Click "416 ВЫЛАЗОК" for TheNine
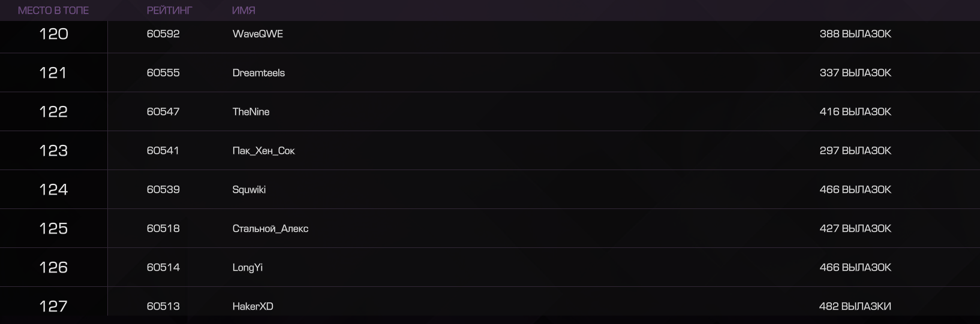980x324 pixels. pyautogui.click(x=855, y=112)
